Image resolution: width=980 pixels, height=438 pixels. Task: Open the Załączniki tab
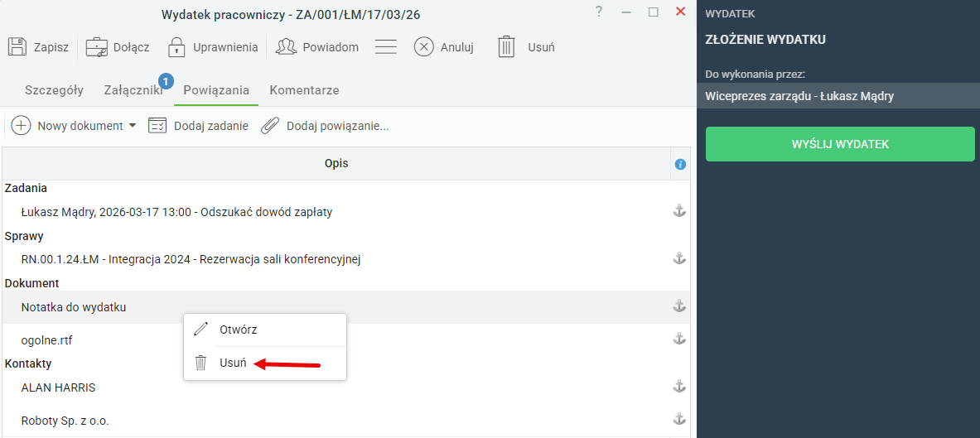133,90
